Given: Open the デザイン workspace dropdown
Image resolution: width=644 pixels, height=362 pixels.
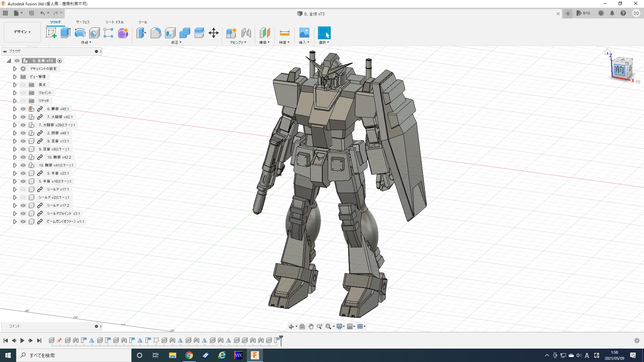Looking at the screenshot, I should pyautogui.click(x=22, y=32).
